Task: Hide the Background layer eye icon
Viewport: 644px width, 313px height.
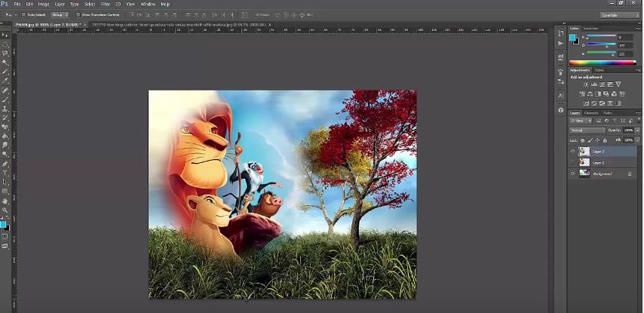Action: point(573,173)
